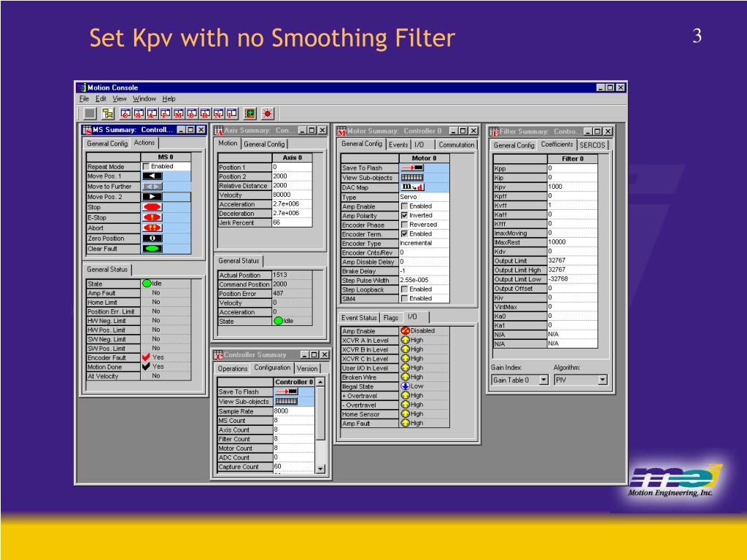The height and width of the screenshot is (560, 747).
Task: Select Event Status tab in Motor Summary
Action: 359,318
